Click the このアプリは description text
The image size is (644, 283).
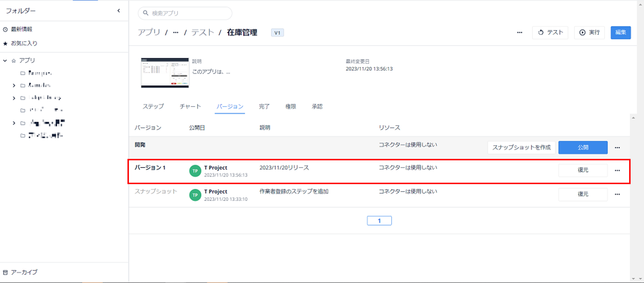coord(211,72)
